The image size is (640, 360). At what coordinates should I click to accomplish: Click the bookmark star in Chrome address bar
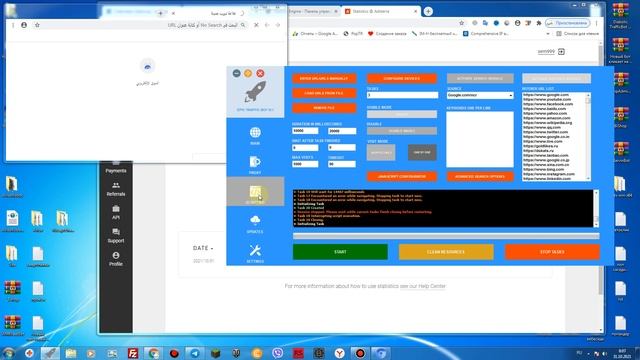tap(462, 23)
